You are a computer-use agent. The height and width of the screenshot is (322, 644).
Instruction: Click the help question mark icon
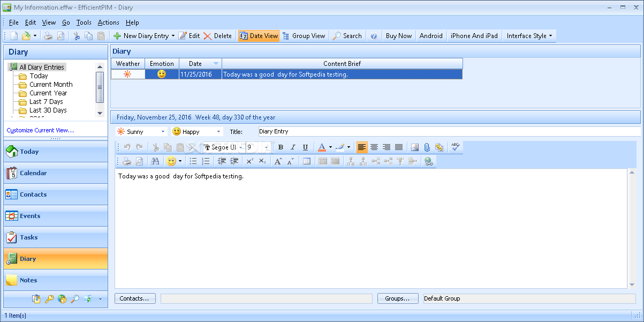point(374,36)
